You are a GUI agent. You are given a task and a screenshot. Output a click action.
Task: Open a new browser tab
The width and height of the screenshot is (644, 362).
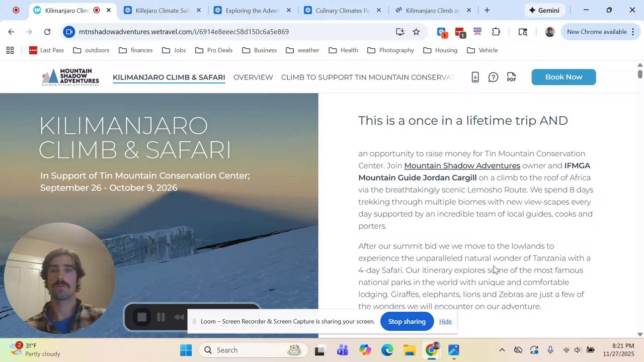pyautogui.click(x=487, y=10)
